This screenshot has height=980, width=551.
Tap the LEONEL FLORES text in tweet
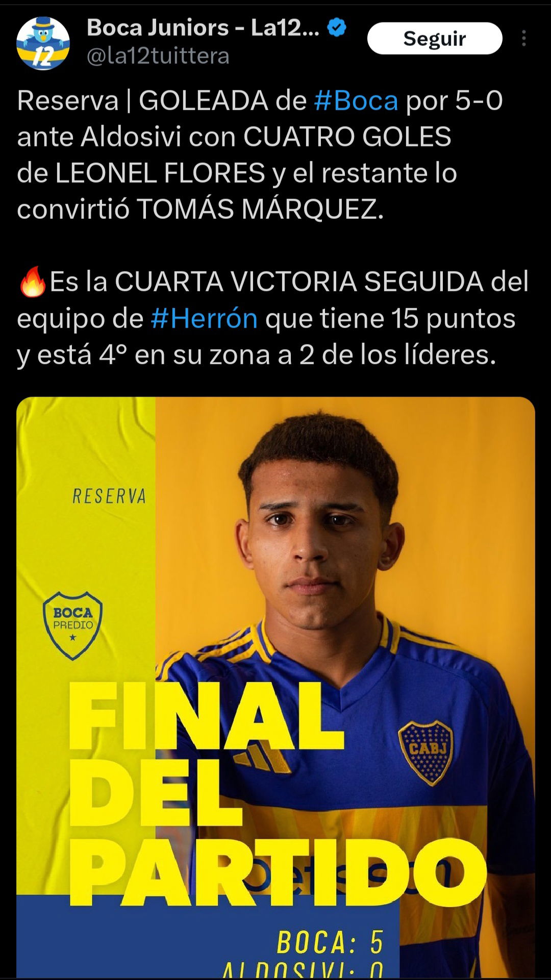click(160, 173)
